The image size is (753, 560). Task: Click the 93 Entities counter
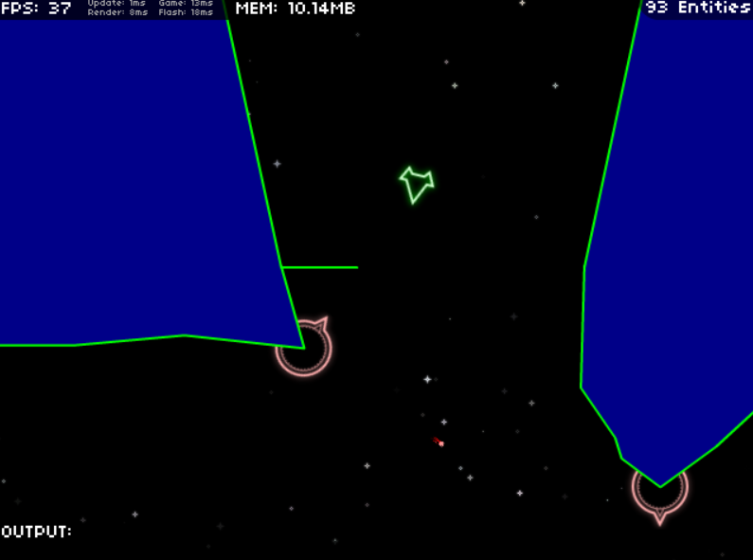[x=698, y=8]
